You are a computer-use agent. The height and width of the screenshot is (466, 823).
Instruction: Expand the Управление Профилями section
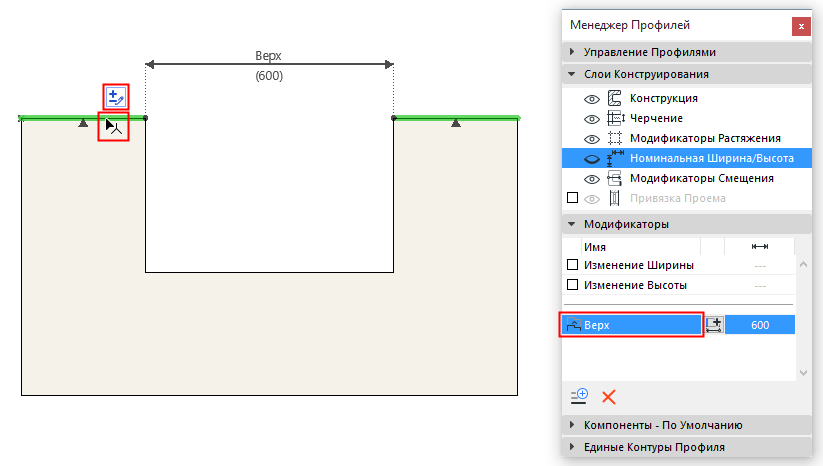click(x=572, y=52)
